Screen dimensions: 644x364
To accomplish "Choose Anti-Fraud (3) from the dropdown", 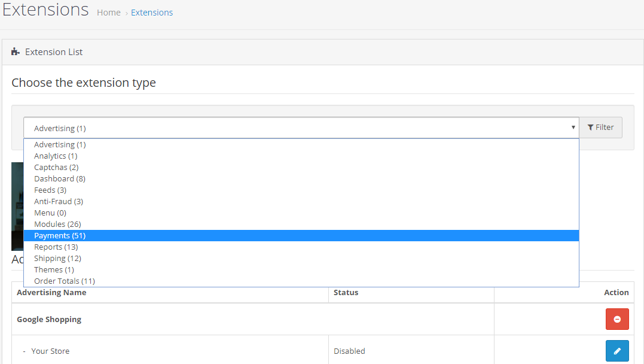I will [301, 202].
